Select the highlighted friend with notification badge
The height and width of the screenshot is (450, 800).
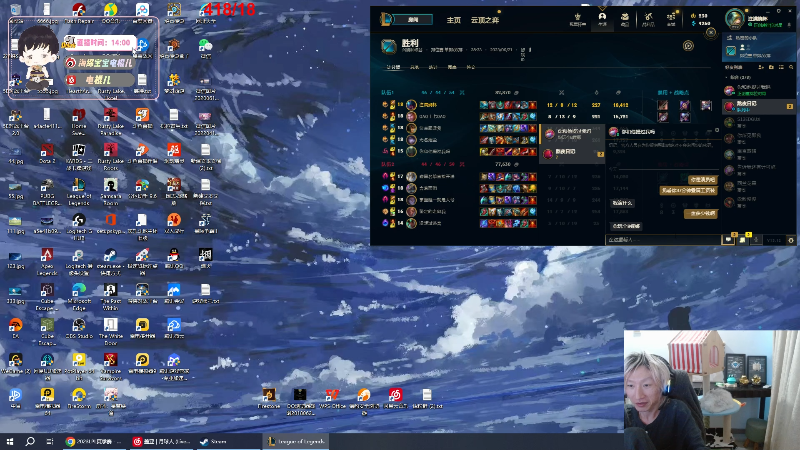(x=759, y=106)
